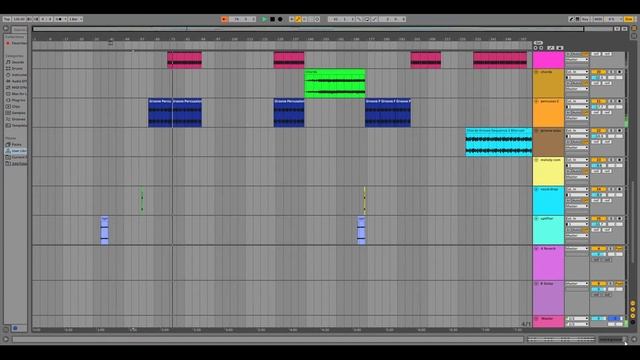This screenshot has height=360, width=640.
Task: Arm the chords track for recording
Action: [620, 72]
